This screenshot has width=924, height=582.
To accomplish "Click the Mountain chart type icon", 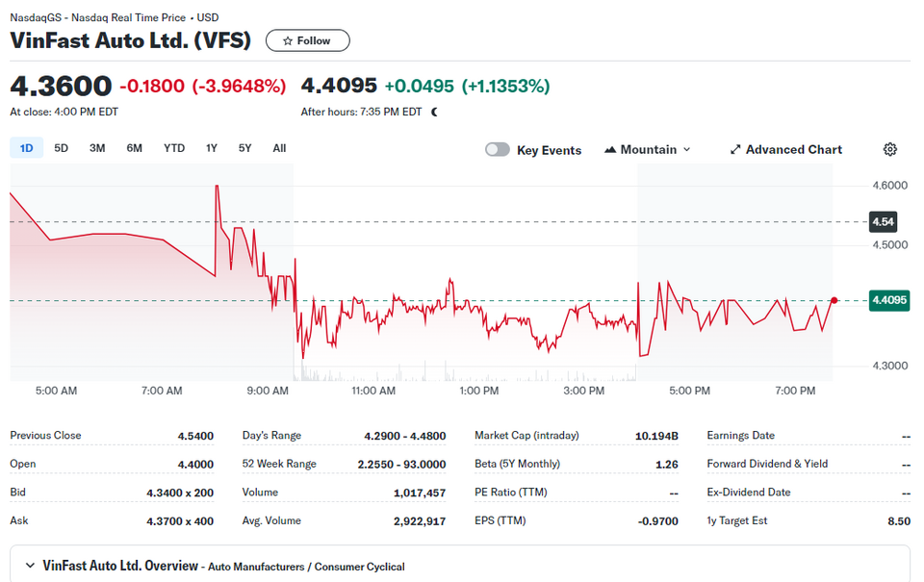I will point(610,150).
